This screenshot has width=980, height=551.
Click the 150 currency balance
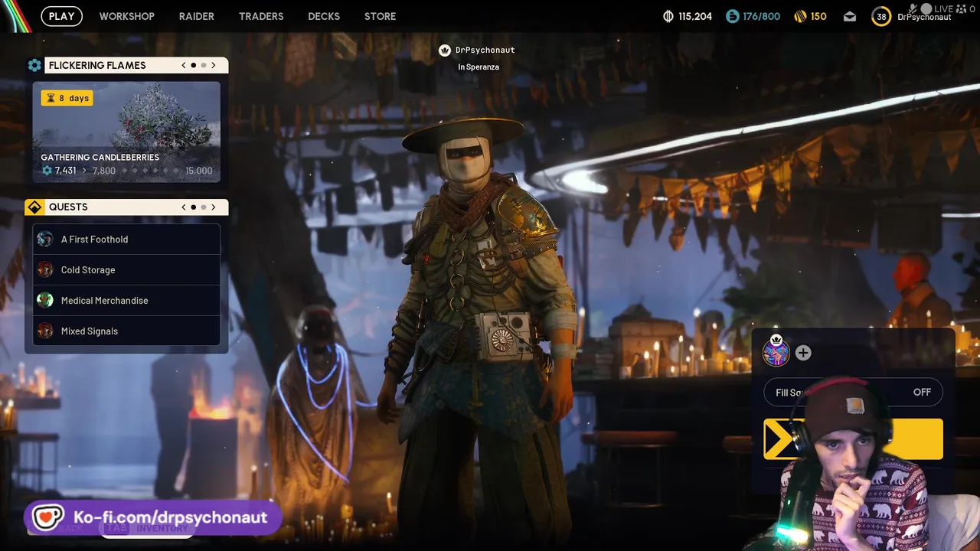coord(818,16)
